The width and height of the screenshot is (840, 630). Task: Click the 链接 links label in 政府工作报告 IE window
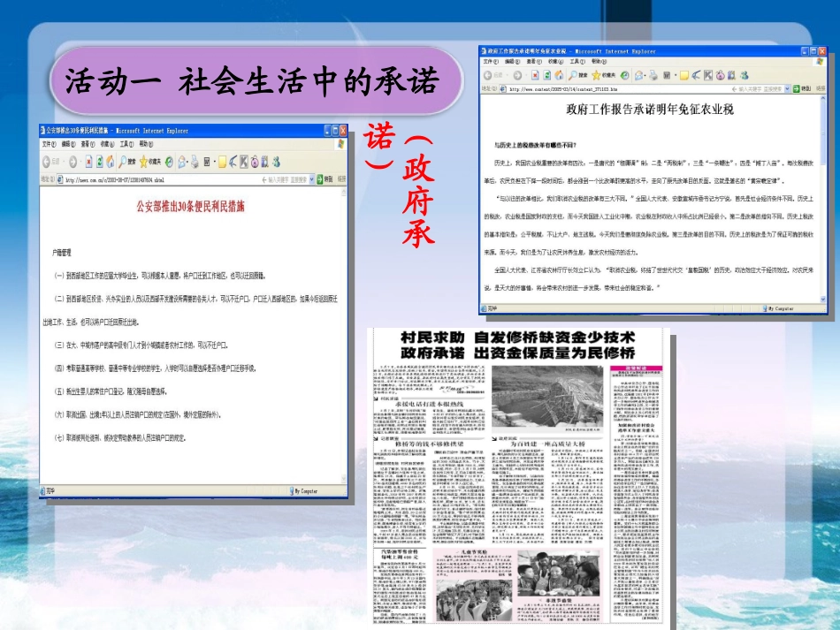click(821, 89)
